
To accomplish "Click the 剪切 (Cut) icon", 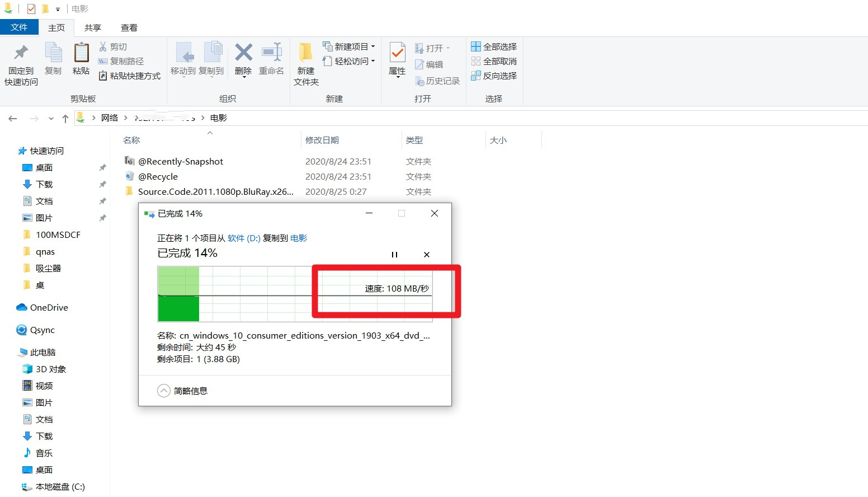I will click(x=114, y=46).
